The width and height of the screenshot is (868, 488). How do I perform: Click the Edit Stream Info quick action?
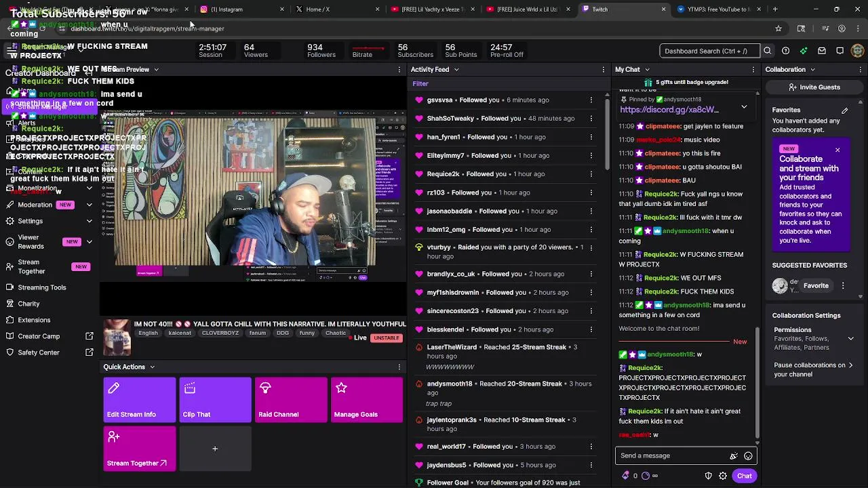[140, 400]
